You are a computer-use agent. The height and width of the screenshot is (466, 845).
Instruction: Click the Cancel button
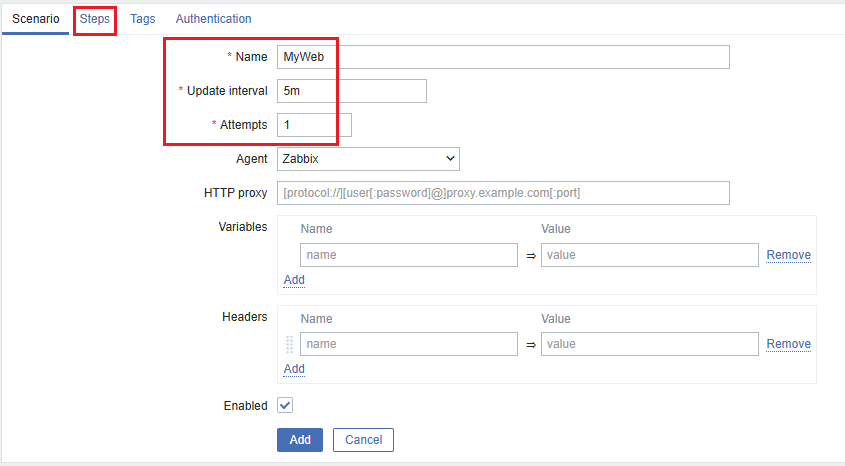coord(364,440)
